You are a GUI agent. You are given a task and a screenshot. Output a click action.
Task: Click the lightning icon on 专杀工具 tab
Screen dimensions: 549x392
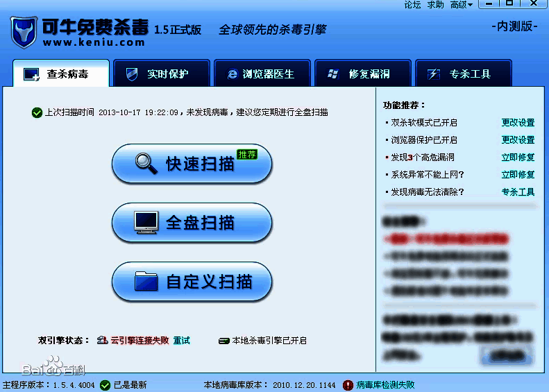coord(434,74)
